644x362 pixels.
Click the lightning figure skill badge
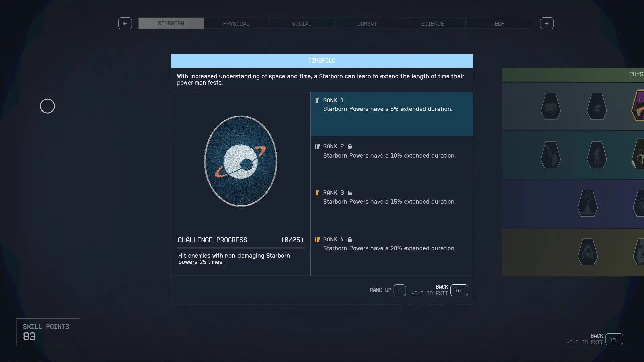550,155
